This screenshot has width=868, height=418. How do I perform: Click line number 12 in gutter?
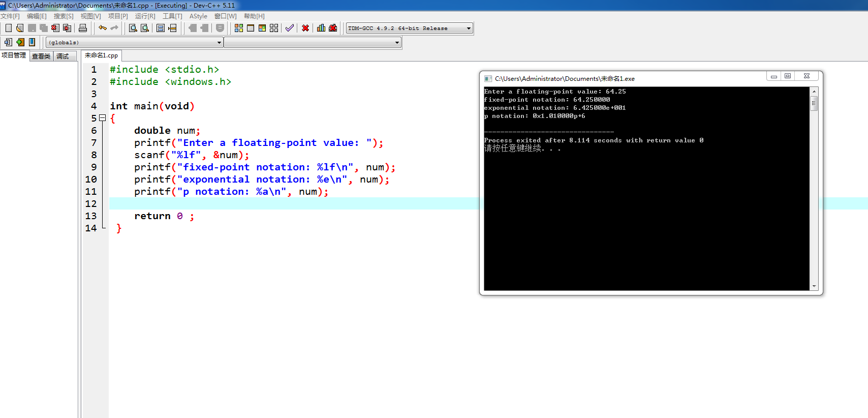point(91,204)
